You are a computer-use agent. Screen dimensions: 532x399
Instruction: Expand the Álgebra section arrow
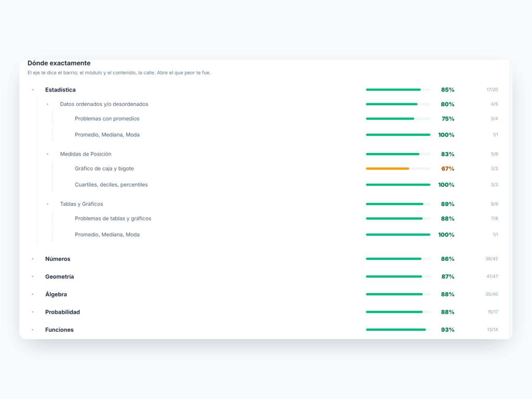tap(33, 294)
